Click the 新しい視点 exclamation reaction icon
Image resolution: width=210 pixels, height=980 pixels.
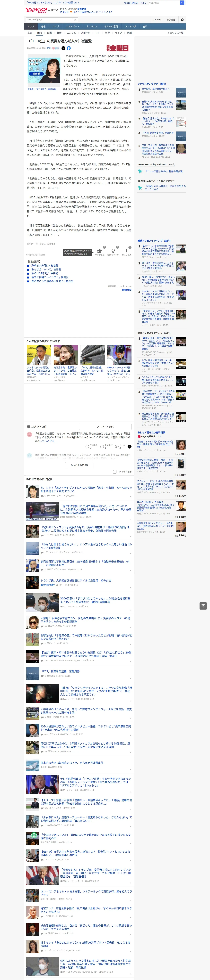tap(127, 251)
